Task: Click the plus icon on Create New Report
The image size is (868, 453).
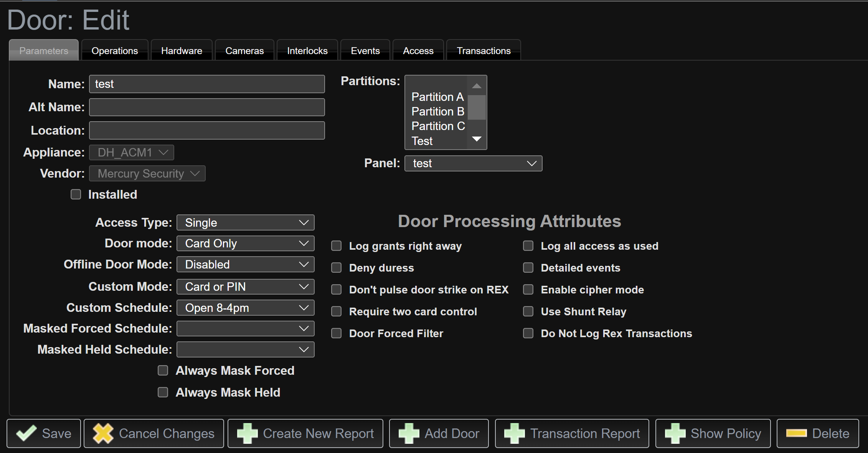Action: 247,433
